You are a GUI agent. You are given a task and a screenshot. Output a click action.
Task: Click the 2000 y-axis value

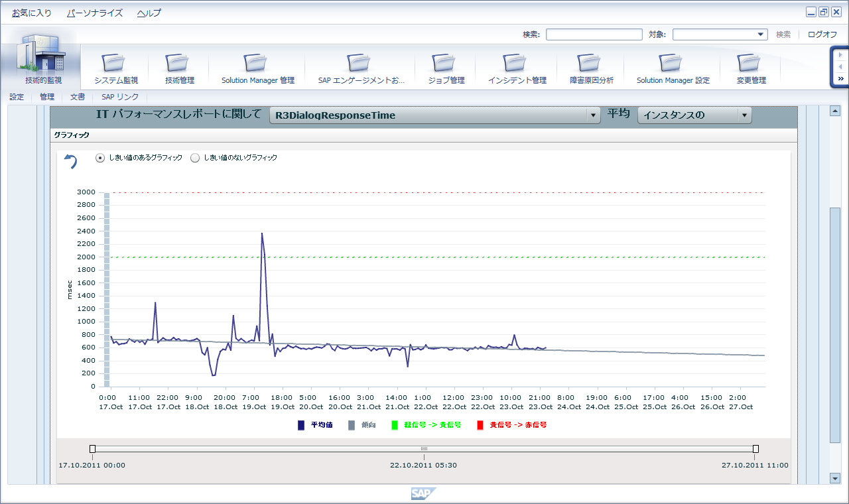click(86, 257)
